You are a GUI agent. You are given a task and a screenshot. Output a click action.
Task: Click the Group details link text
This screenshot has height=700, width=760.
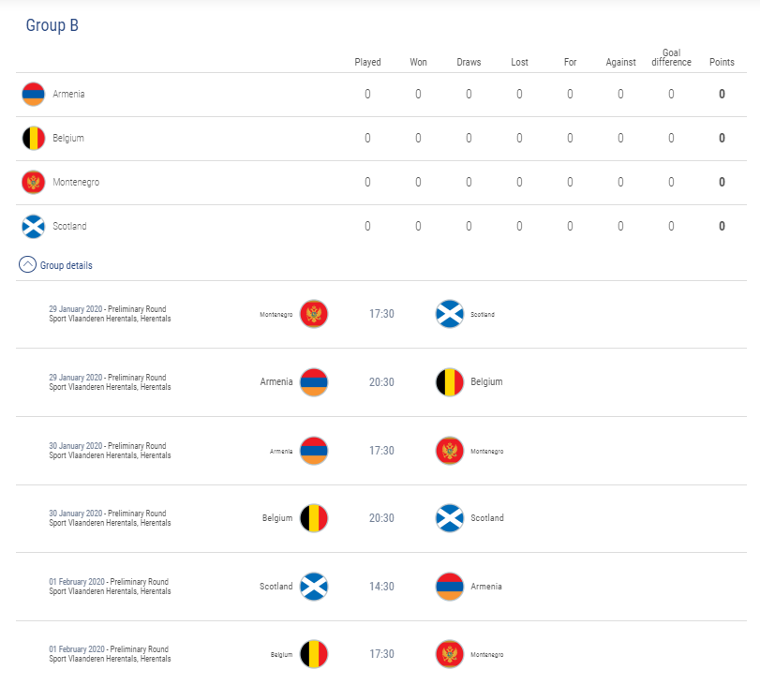[66, 265]
